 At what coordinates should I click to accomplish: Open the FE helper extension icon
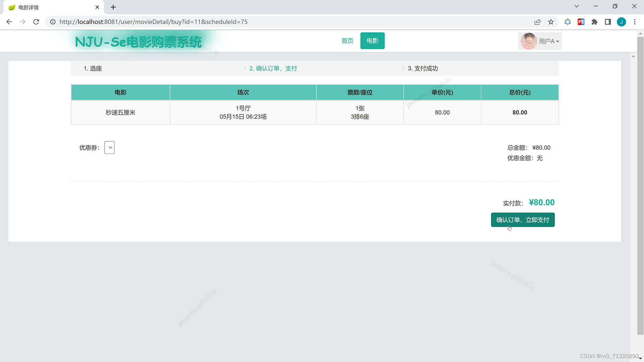point(581,22)
